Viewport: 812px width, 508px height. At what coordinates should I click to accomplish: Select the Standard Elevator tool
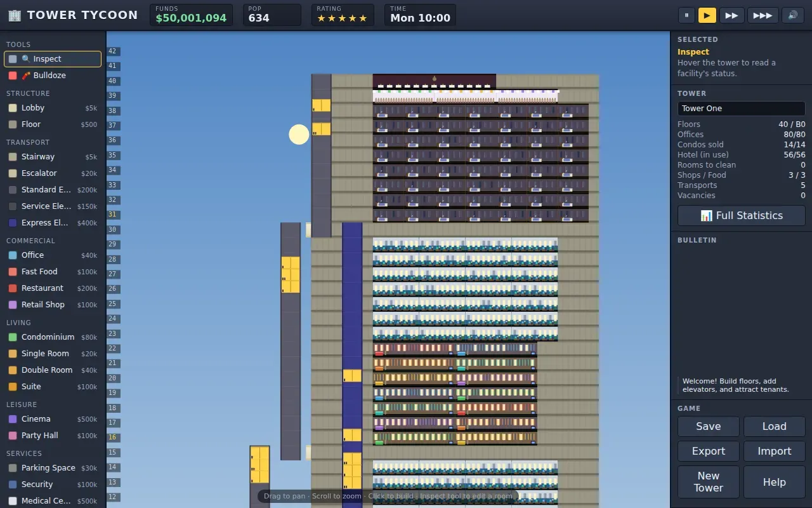pyautogui.click(x=53, y=190)
